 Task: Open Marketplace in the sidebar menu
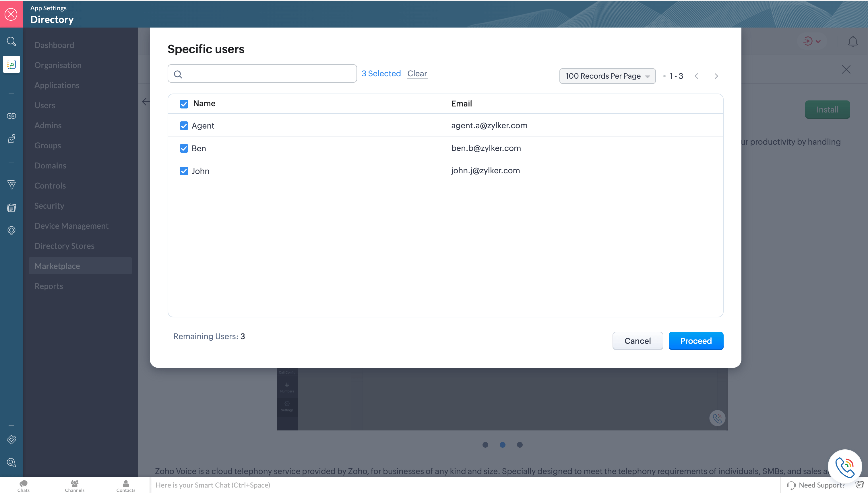pos(57,266)
